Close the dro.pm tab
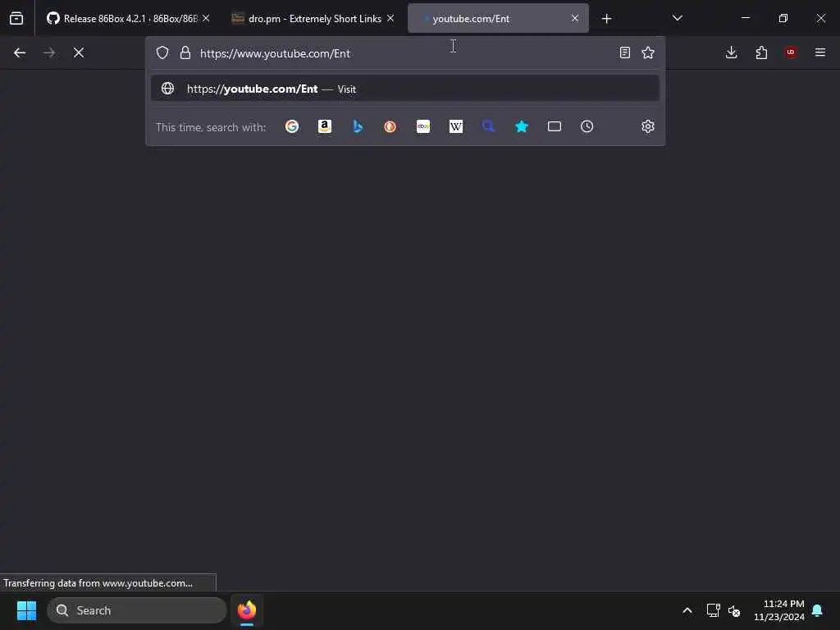Image resolution: width=840 pixels, height=630 pixels. 390,19
